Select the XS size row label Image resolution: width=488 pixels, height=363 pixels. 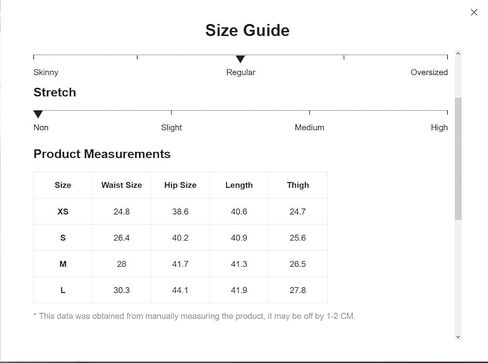pyautogui.click(x=63, y=212)
